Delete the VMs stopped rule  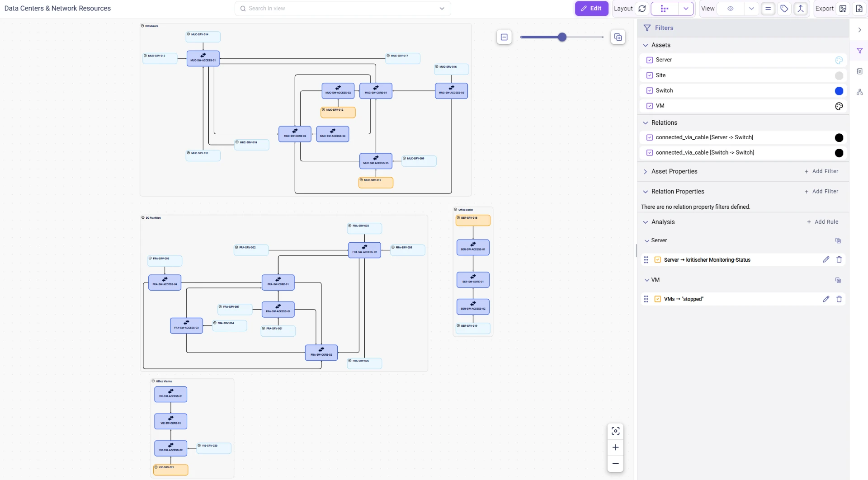pyautogui.click(x=839, y=299)
